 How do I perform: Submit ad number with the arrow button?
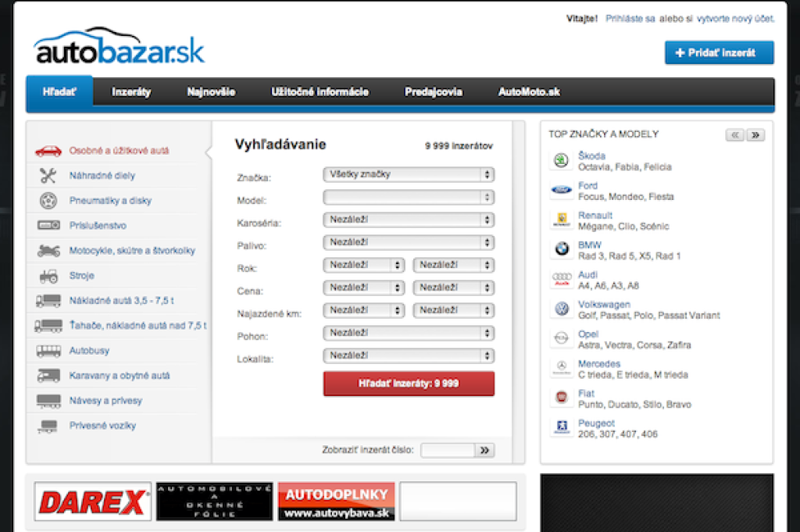point(484,451)
